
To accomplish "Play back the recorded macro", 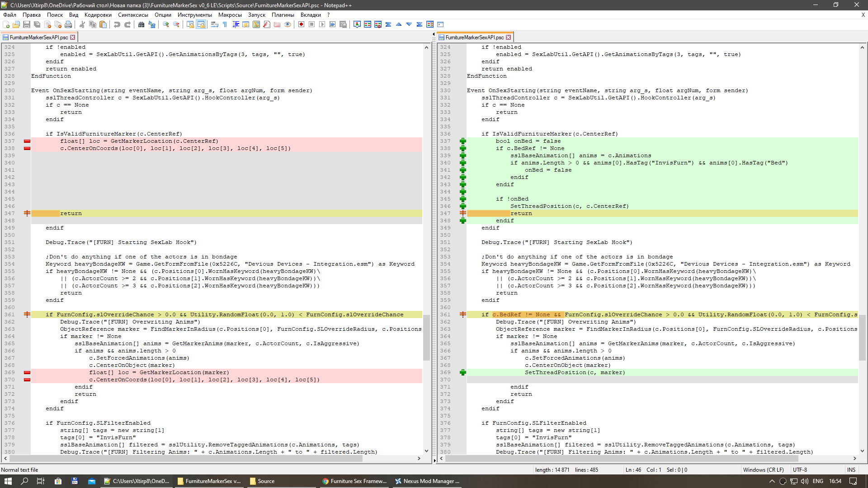I will 322,24.
